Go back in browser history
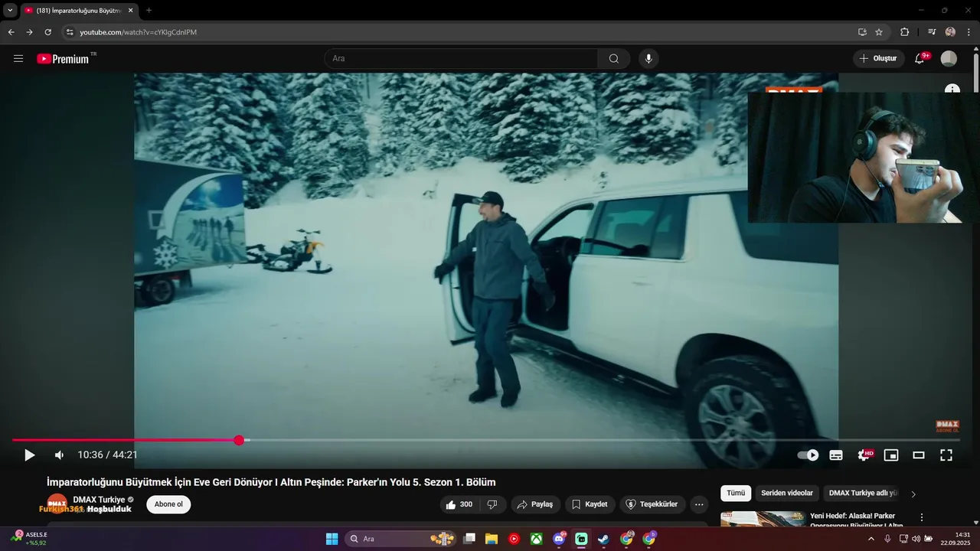The height and width of the screenshot is (551, 980). click(x=11, y=32)
